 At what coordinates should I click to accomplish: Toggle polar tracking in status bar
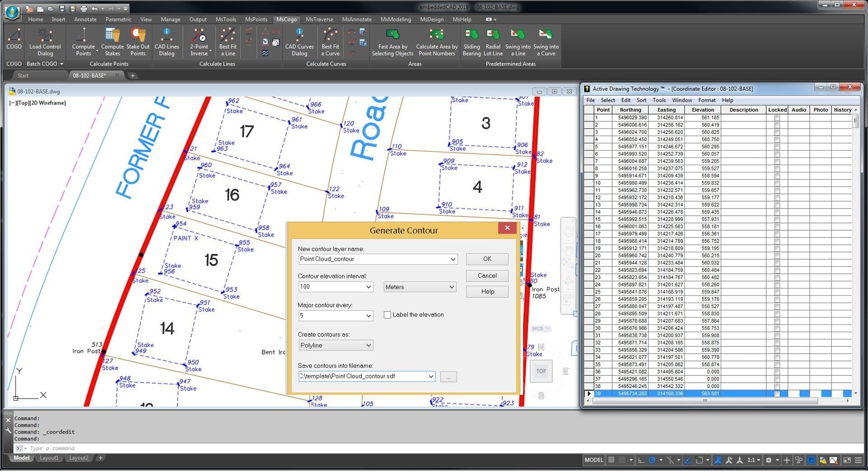click(x=652, y=460)
